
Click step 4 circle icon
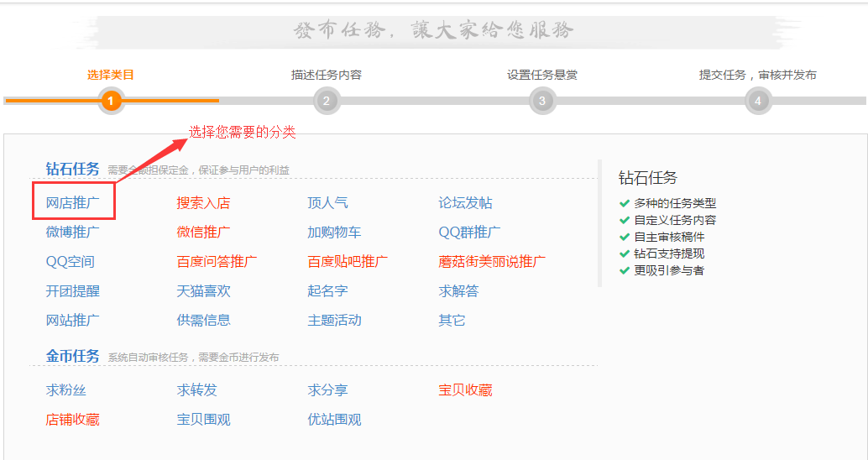coord(758,102)
